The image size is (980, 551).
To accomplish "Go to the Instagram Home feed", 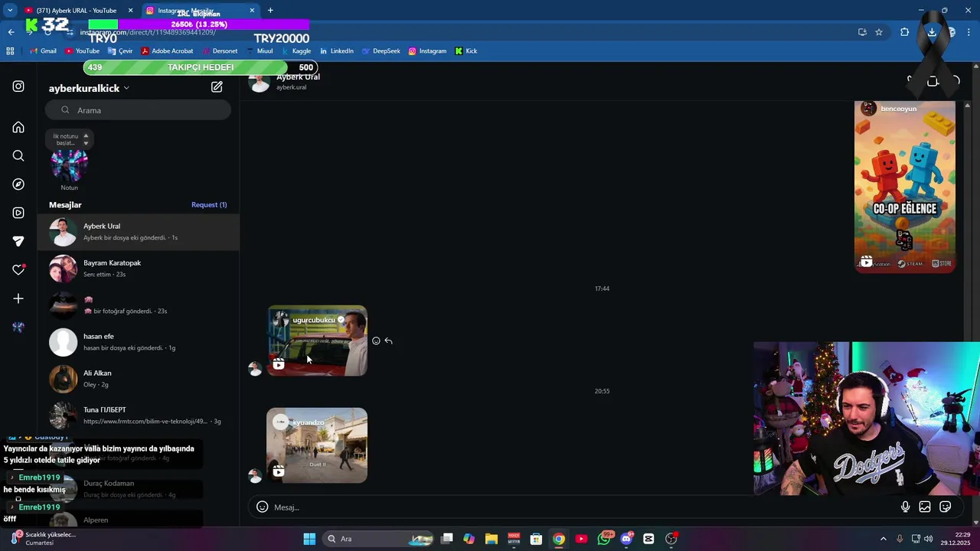I will (18, 127).
